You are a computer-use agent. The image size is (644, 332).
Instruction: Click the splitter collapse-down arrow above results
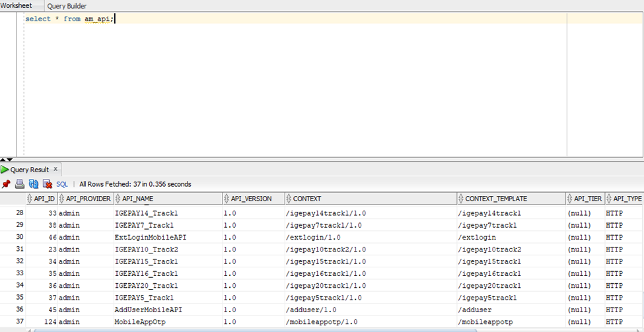(x=9, y=159)
